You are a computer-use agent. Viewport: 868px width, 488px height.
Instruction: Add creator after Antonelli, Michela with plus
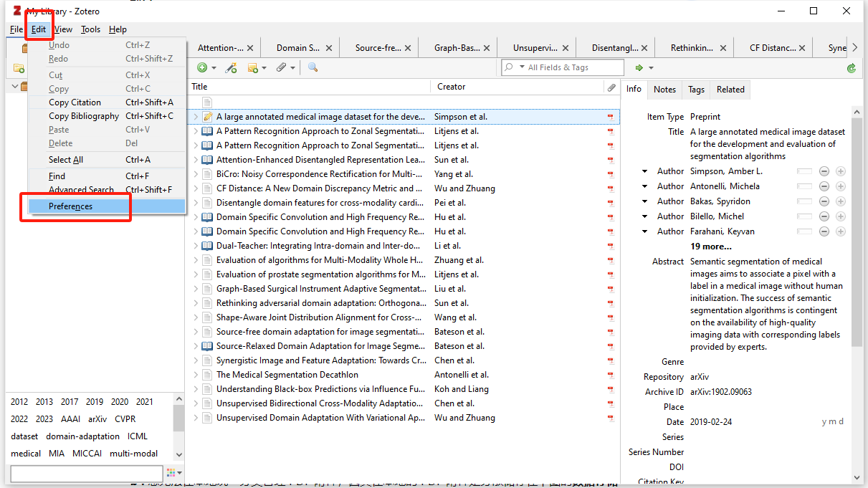840,186
